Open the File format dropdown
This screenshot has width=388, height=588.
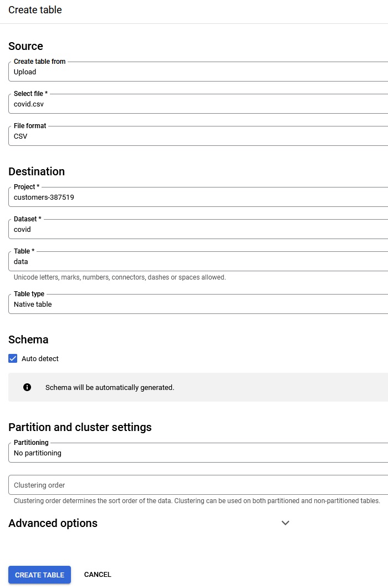[x=198, y=136]
